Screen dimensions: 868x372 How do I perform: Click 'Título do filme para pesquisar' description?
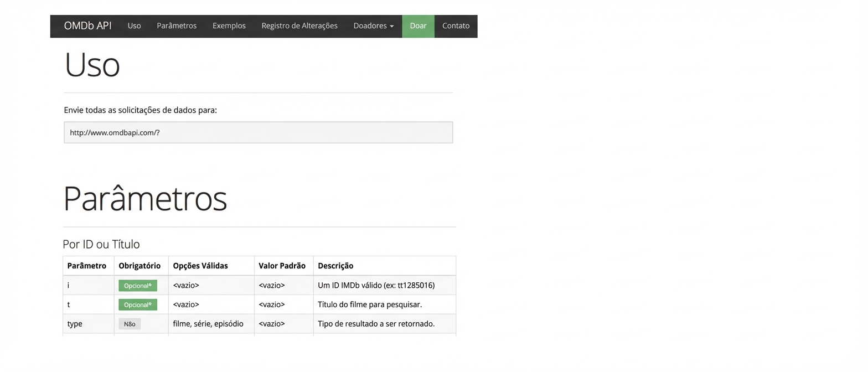(370, 304)
